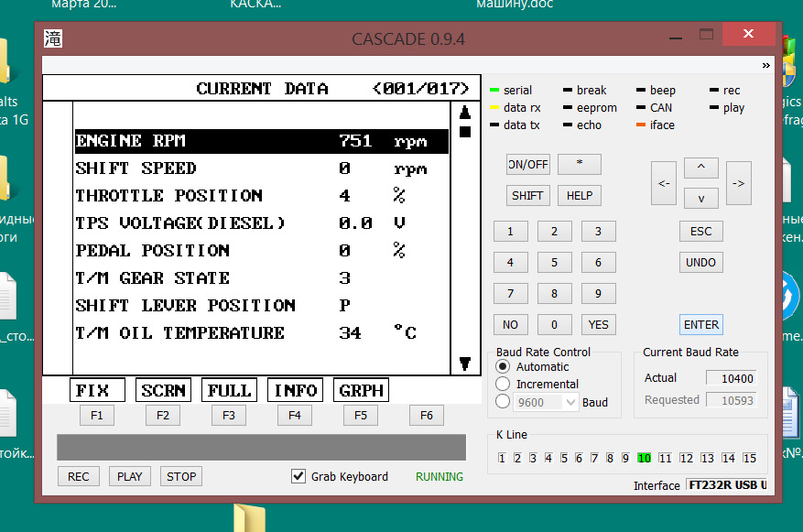Click the STOP button
The height and width of the screenshot is (532, 803).
coord(181,476)
